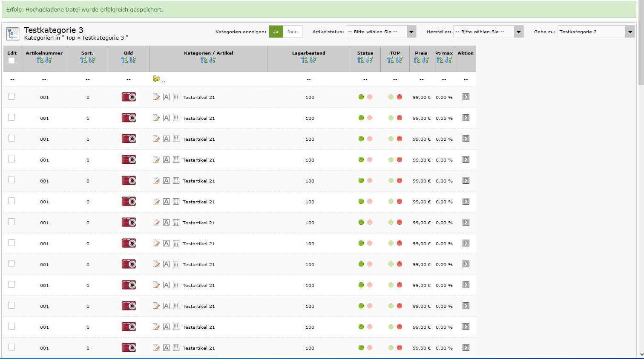Screen dimensions: 644x359
Task: Click Testartikel 21 name in first row
Action: [x=198, y=98]
